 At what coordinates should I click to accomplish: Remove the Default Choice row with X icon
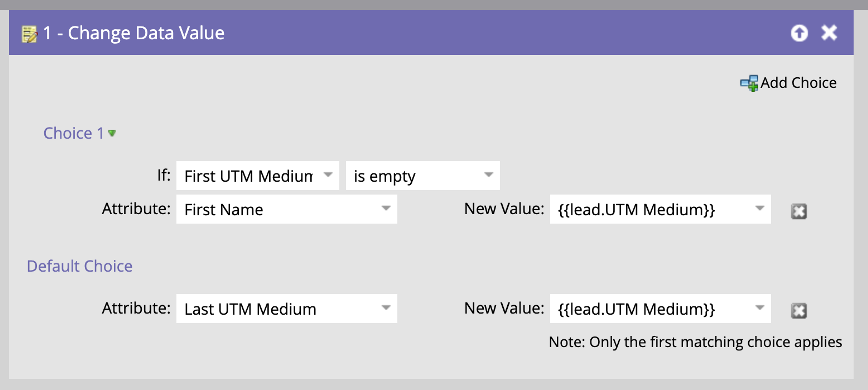tap(799, 311)
